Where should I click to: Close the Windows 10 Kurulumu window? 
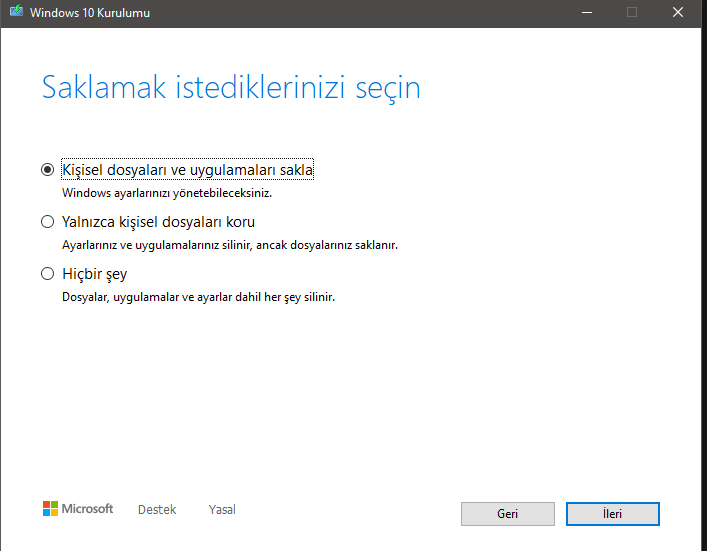coord(678,13)
